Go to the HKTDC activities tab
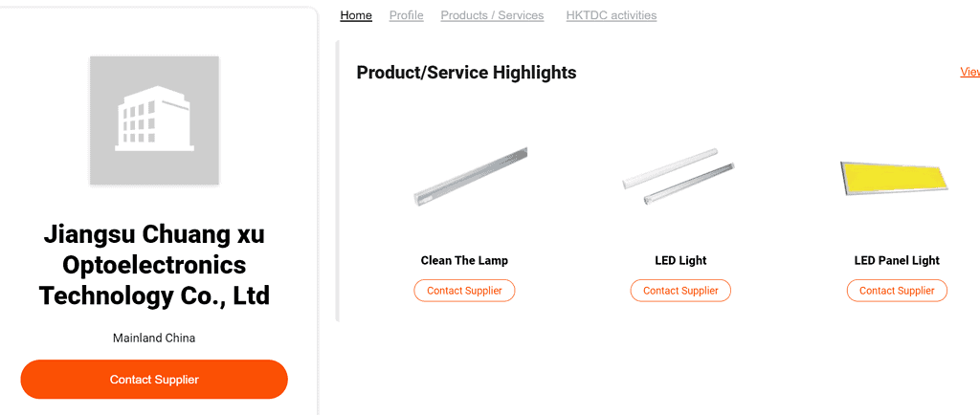 pos(611,15)
